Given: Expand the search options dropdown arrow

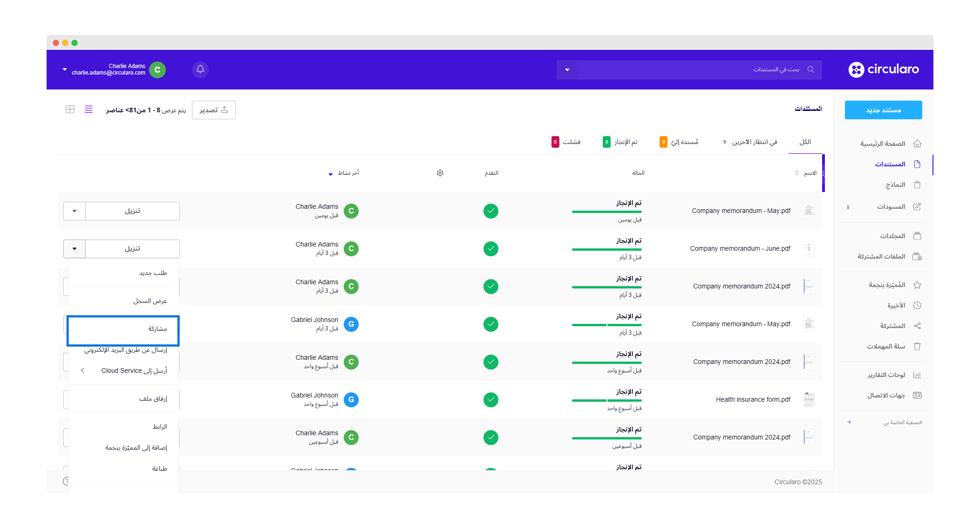Looking at the screenshot, I should click(x=567, y=70).
